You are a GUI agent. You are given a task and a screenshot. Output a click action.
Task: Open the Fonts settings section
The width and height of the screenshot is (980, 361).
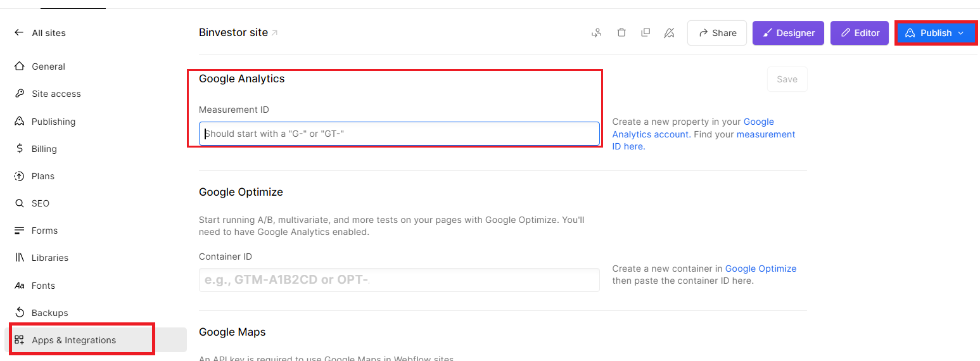[43, 286]
